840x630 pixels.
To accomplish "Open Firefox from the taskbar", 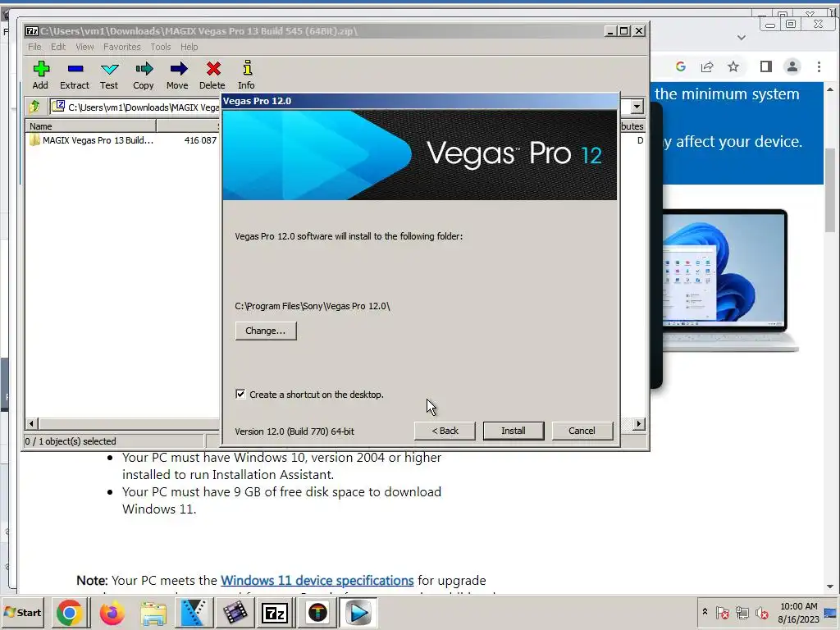I will pyautogui.click(x=112, y=612).
